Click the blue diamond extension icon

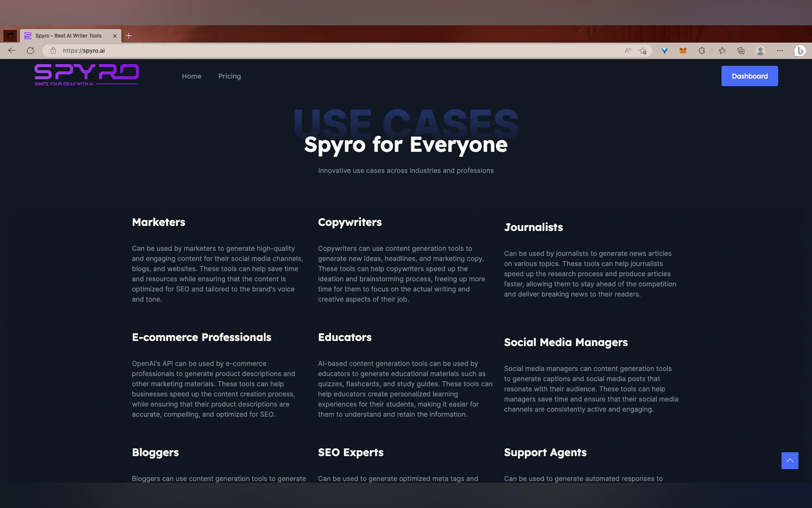coord(664,51)
